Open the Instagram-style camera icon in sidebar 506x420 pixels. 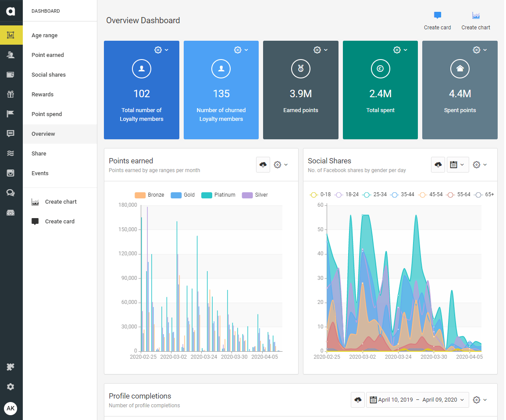click(11, 173)
